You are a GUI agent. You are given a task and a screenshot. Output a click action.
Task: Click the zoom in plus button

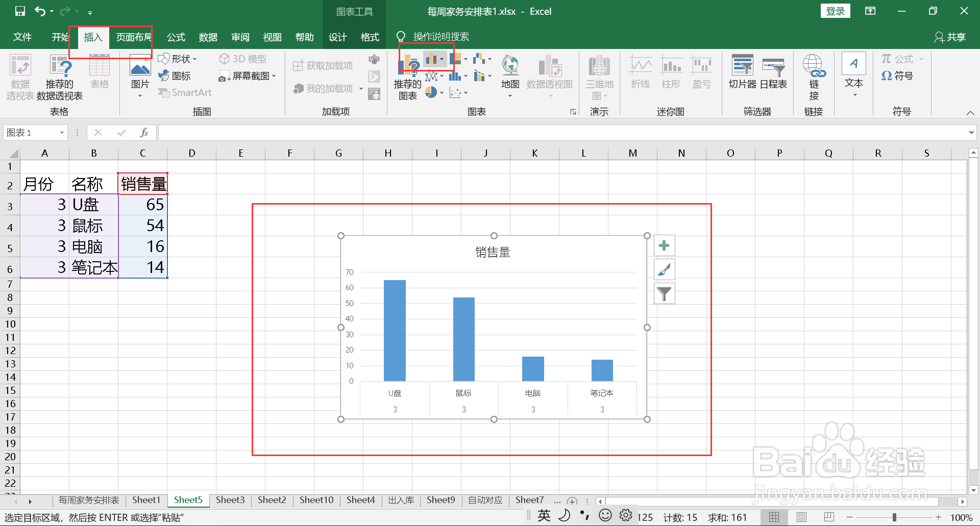tap(938, 517)
